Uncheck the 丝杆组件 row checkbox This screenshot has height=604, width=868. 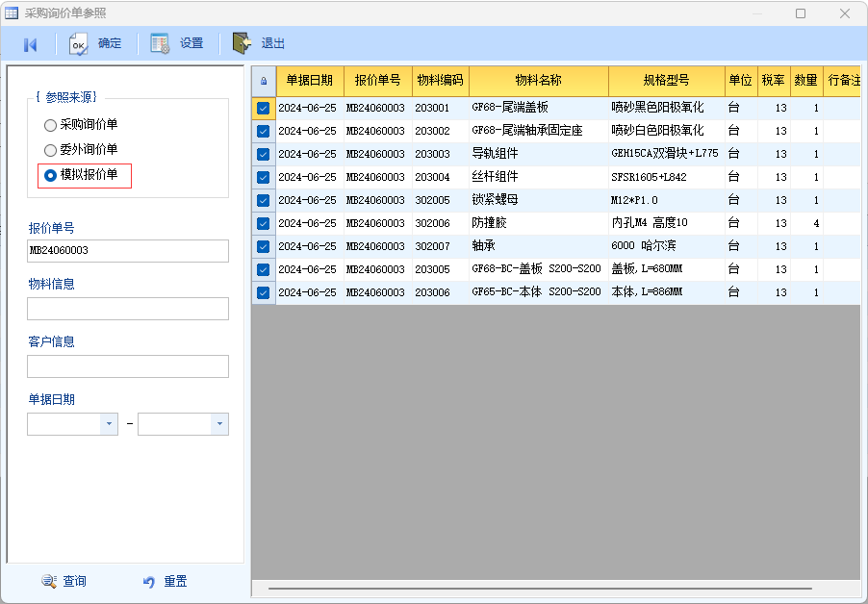pos(264,177)
